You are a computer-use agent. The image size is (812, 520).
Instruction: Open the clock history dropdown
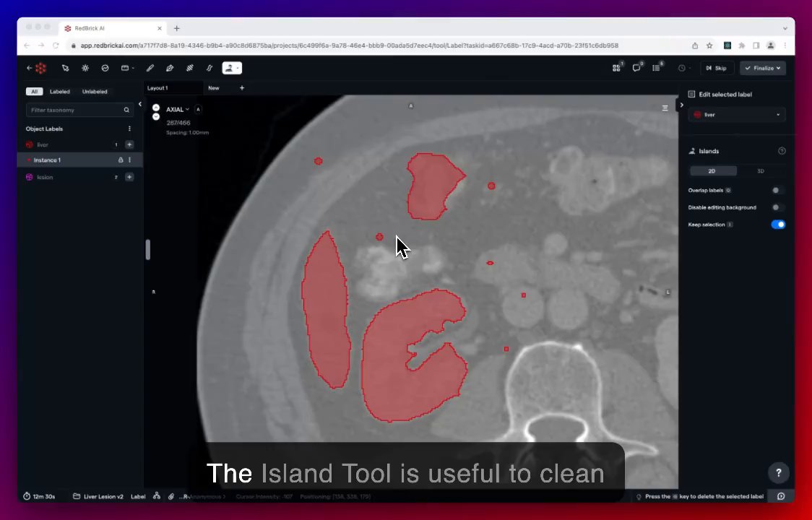[x=684, y=68]
